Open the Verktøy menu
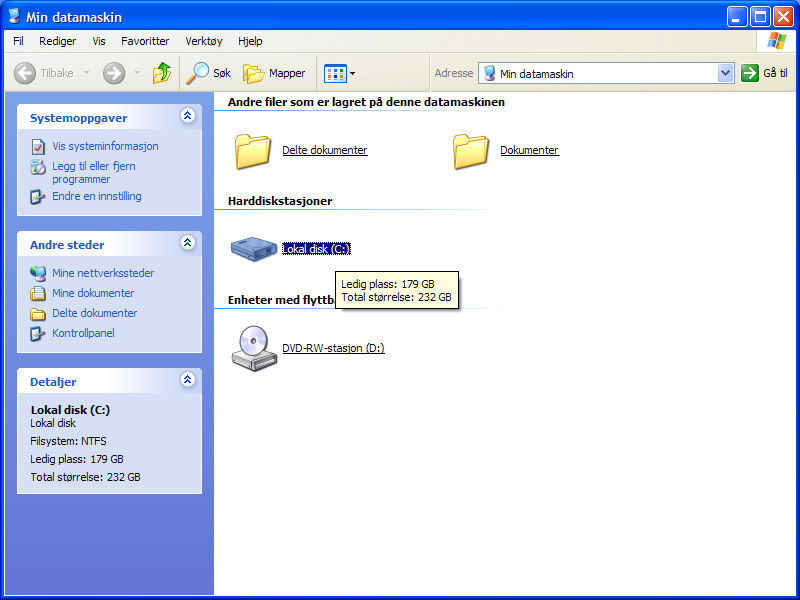 tap(204, 41)
